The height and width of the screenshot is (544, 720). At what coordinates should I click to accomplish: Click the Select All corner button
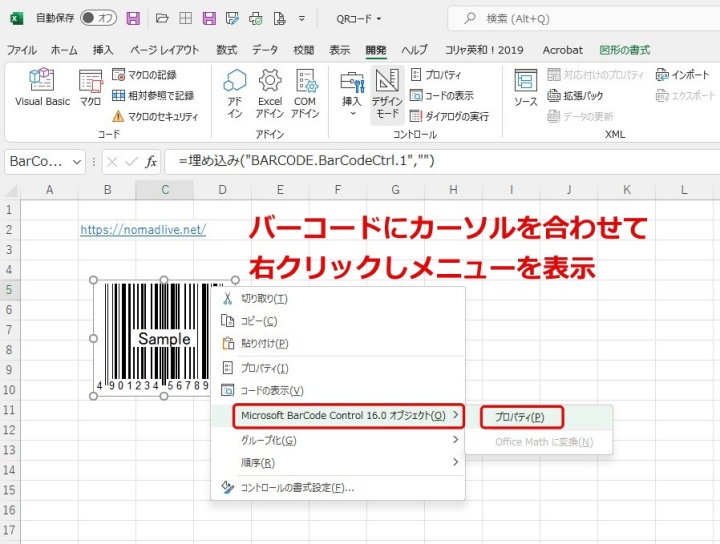[10, 190]
